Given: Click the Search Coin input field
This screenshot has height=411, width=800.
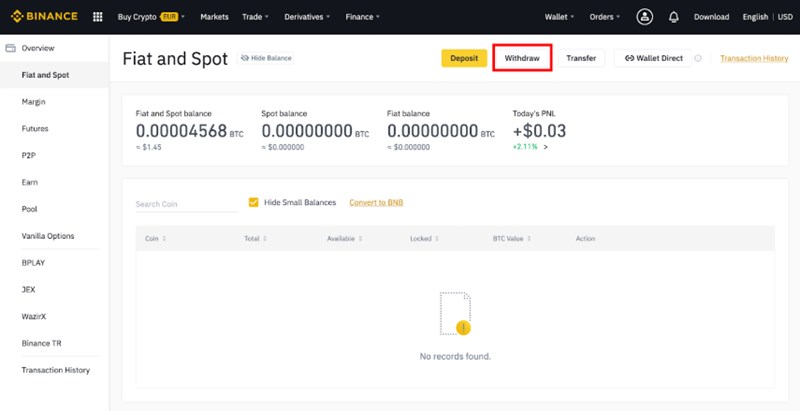Looking at the screenshot, I should [x=185, y=204].
